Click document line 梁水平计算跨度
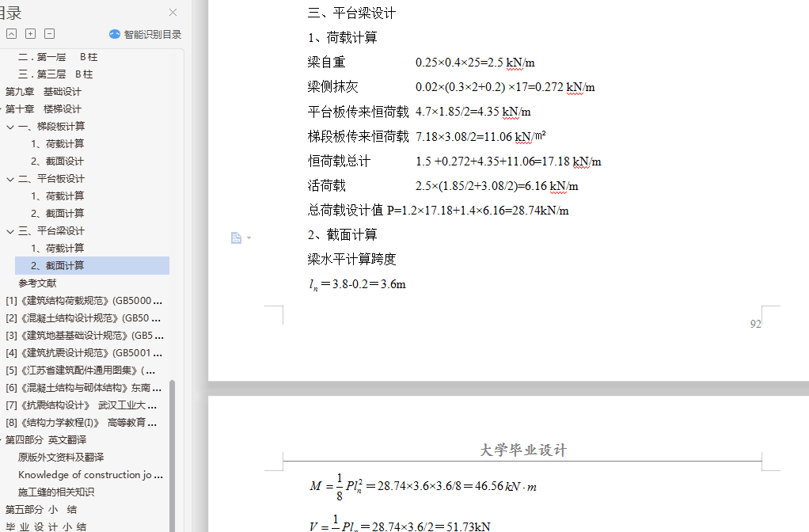The width and height of the screenshot is (809, 532). [x=351, y=259]
